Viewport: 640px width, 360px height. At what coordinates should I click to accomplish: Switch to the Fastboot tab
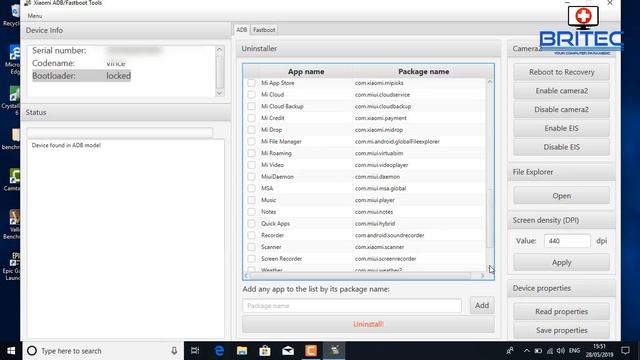point(264,30)
